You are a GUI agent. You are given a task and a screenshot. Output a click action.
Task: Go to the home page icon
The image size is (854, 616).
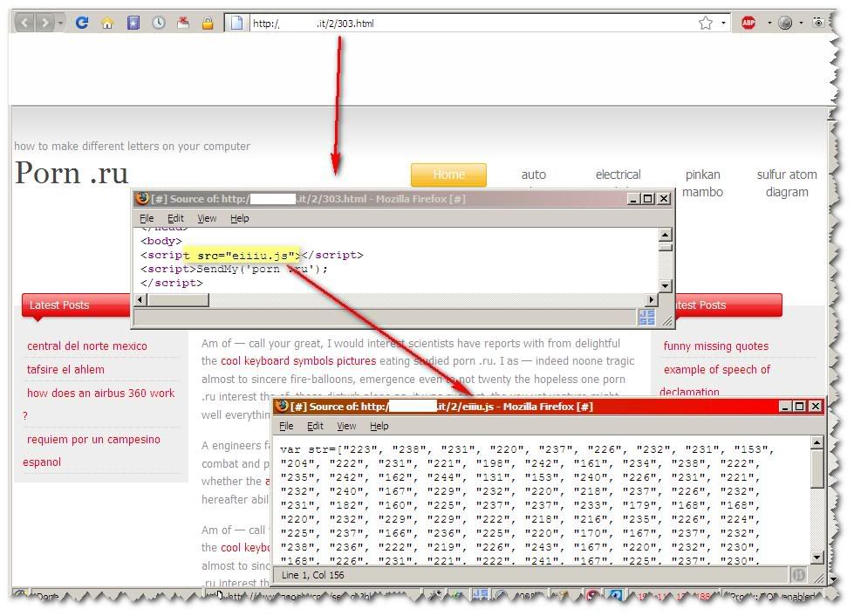107,24
